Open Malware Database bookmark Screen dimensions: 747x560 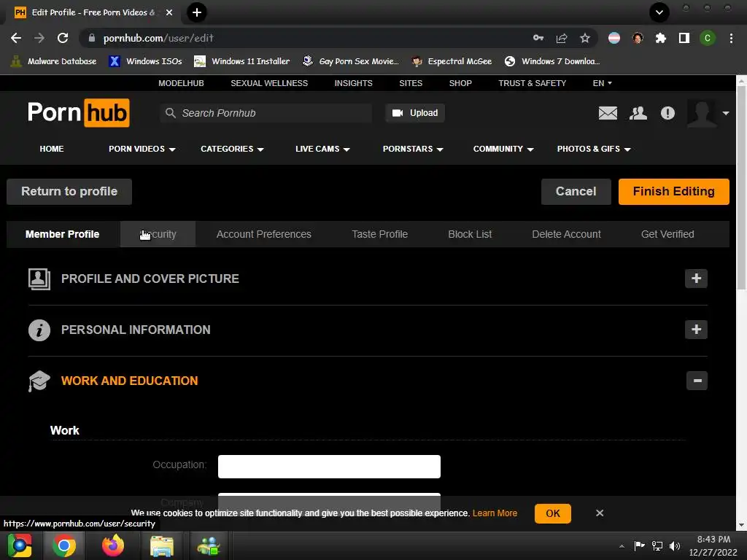(53, 61)
